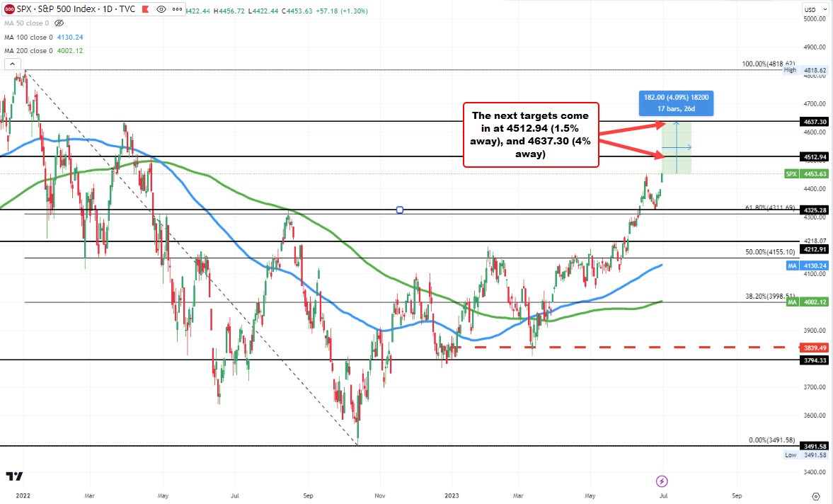Click the MA 200 value 4002.12
The height and width of the screenshot is (504, 833).
point(71,50)
